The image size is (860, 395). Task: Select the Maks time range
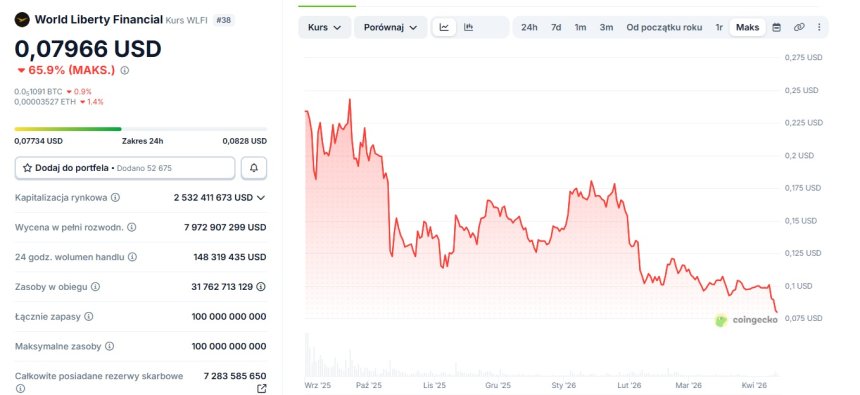pos(748,27)
